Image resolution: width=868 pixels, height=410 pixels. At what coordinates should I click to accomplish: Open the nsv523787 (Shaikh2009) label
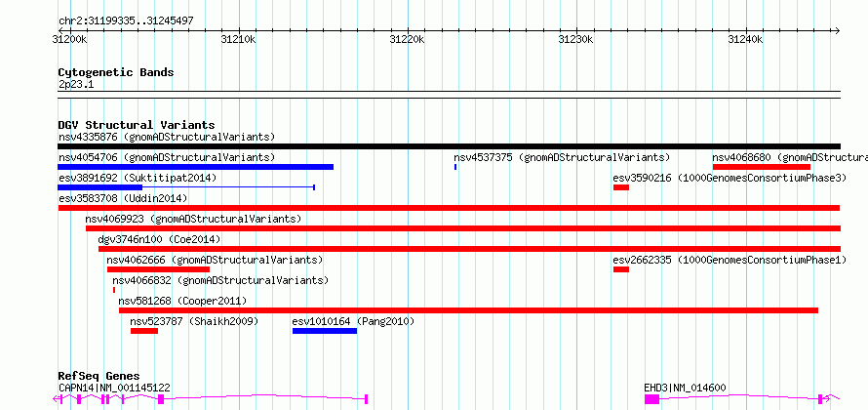point(194,321)
